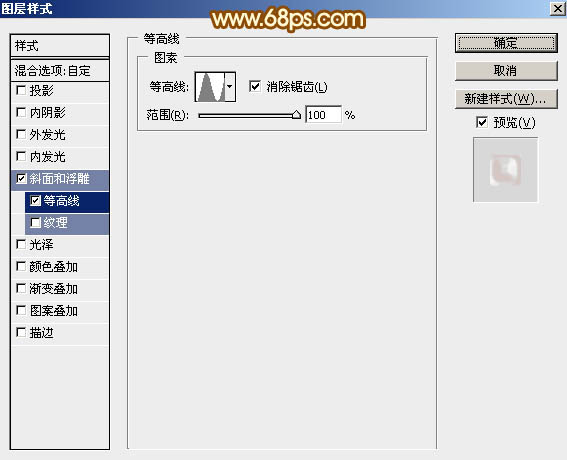Enable the 外发光 outer glow checkbox
Image resolution: width=567 pixels, height=460 pixels.
click(21, 135)
